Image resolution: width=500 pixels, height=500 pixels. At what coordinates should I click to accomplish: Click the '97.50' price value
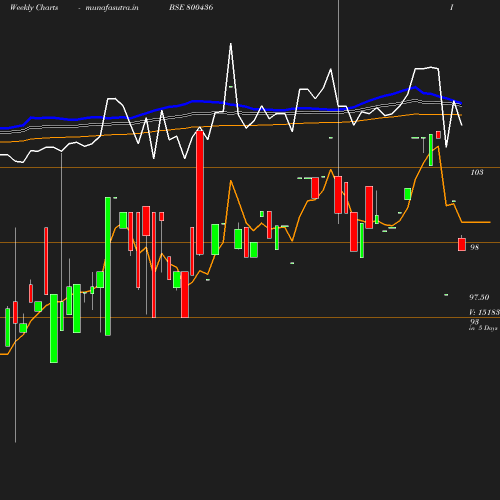tap(479, 297)
